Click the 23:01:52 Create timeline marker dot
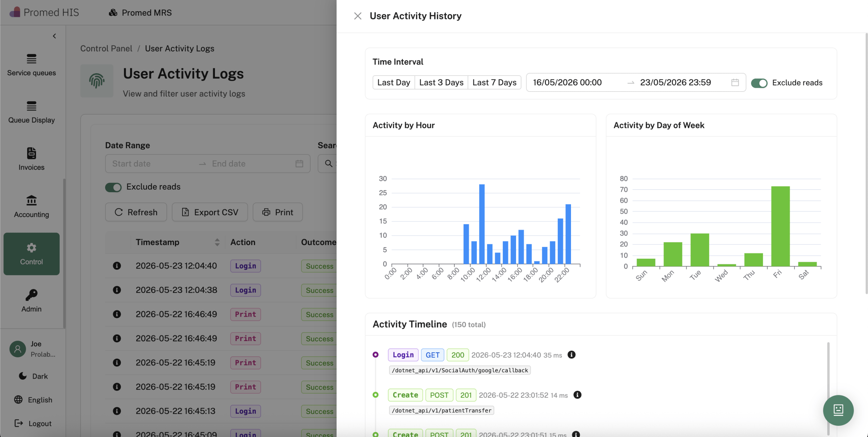Image resolution: width=868 pixels, height=437 pixels. click(x=375, y=395)
